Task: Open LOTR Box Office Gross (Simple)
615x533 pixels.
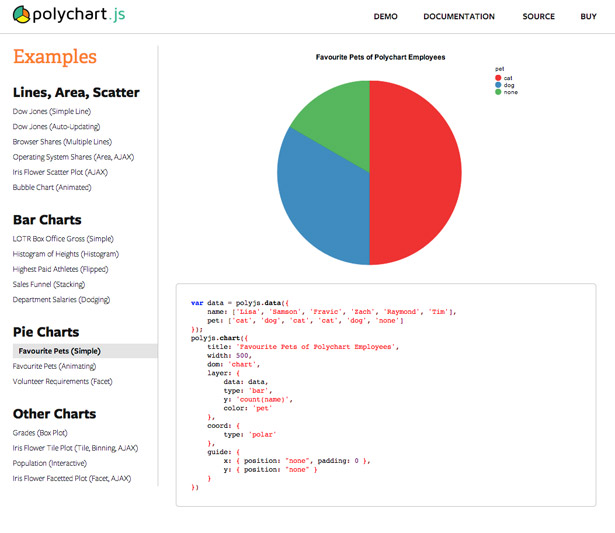Action: [x=63, y=239]
